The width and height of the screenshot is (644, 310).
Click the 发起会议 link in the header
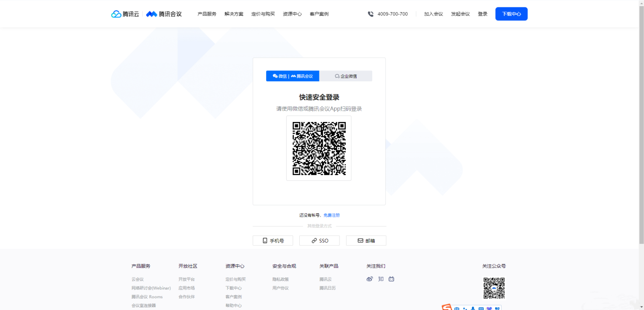click(460, 14)
